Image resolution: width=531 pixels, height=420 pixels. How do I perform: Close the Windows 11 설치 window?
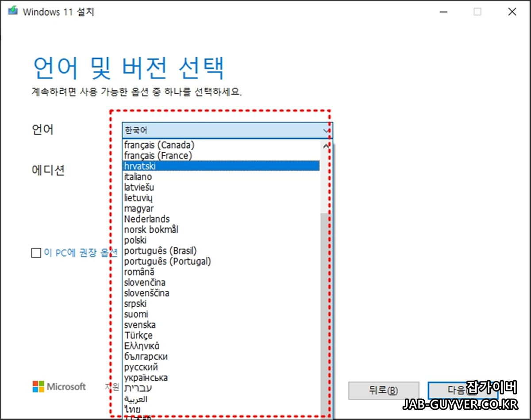(x=512, y=12)
